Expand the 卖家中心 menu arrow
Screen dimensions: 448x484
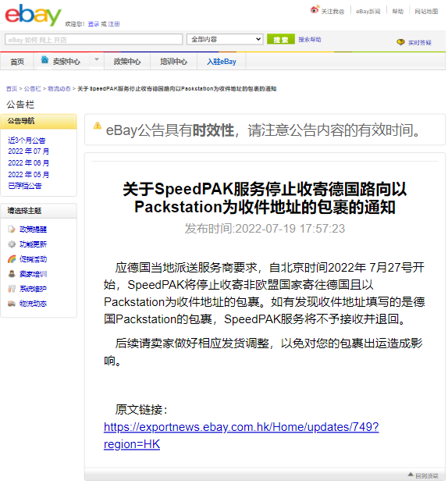pos(97,59)
